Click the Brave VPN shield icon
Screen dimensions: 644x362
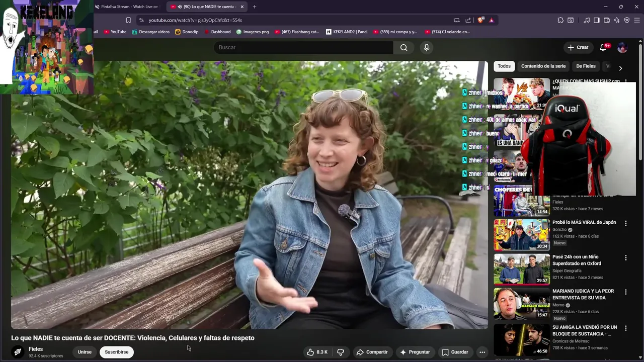click(x=627, y=20)
